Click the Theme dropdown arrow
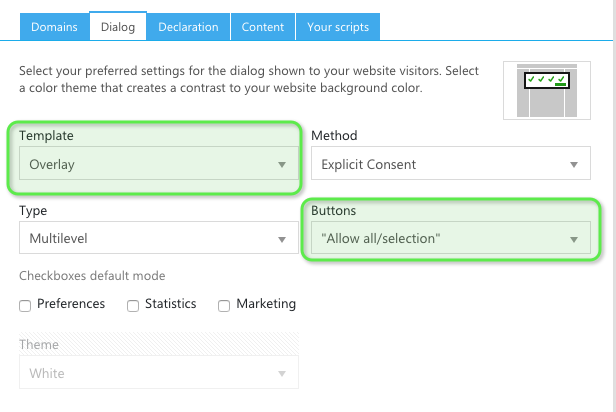This screenshot has height=412, width=616. (282, 374)
